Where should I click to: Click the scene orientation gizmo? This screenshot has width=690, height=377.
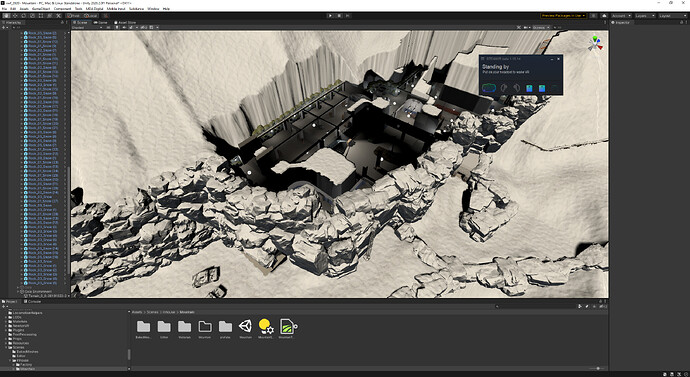click(595, 43)
